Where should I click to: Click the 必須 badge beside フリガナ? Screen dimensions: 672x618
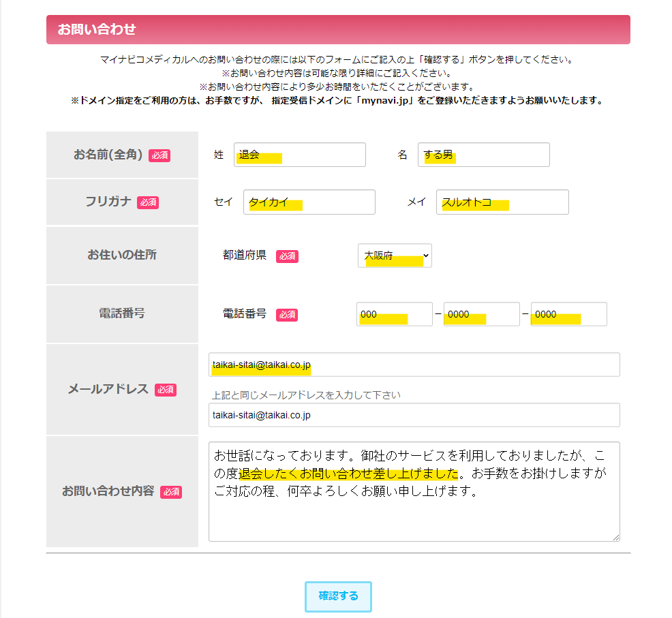pos(148,202)
